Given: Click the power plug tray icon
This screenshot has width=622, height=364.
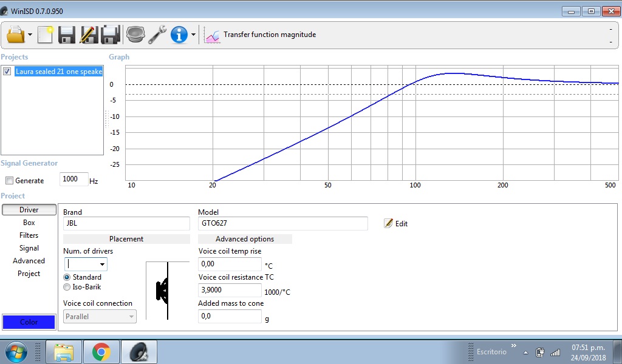Looking at the screenshot, I should pyautogui.click(x=540, y=352).
